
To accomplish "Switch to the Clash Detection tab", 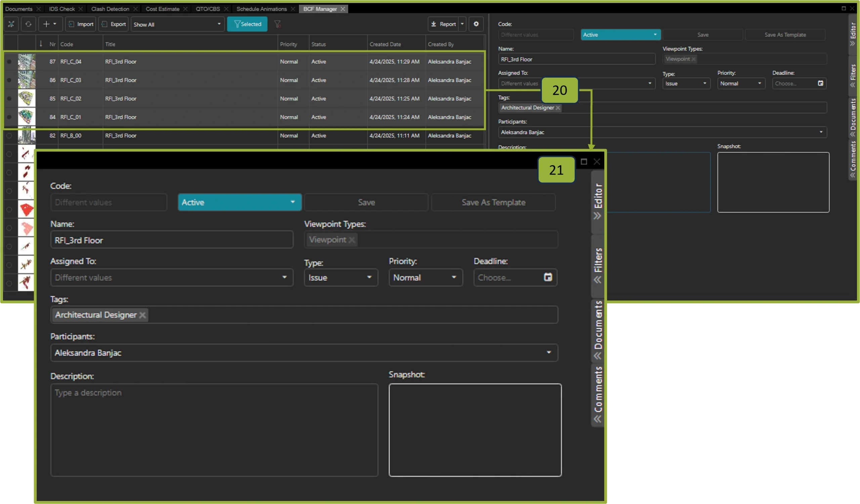I will (110, 9).
